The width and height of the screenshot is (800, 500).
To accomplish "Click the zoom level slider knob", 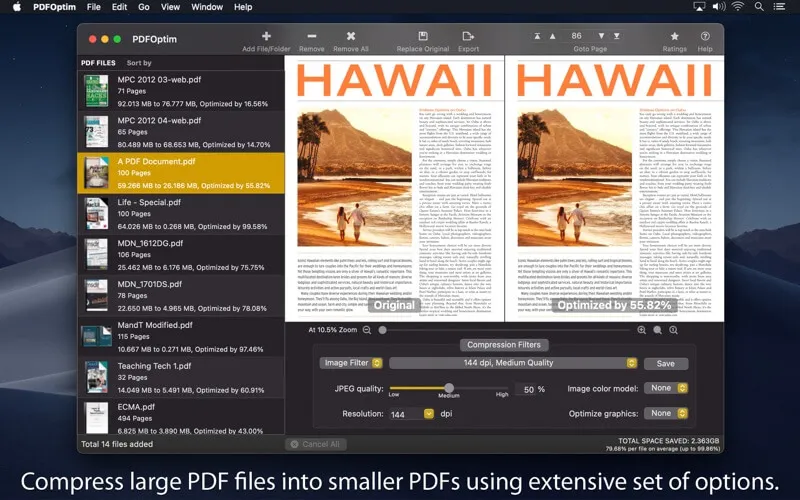I will pos(382,330).
